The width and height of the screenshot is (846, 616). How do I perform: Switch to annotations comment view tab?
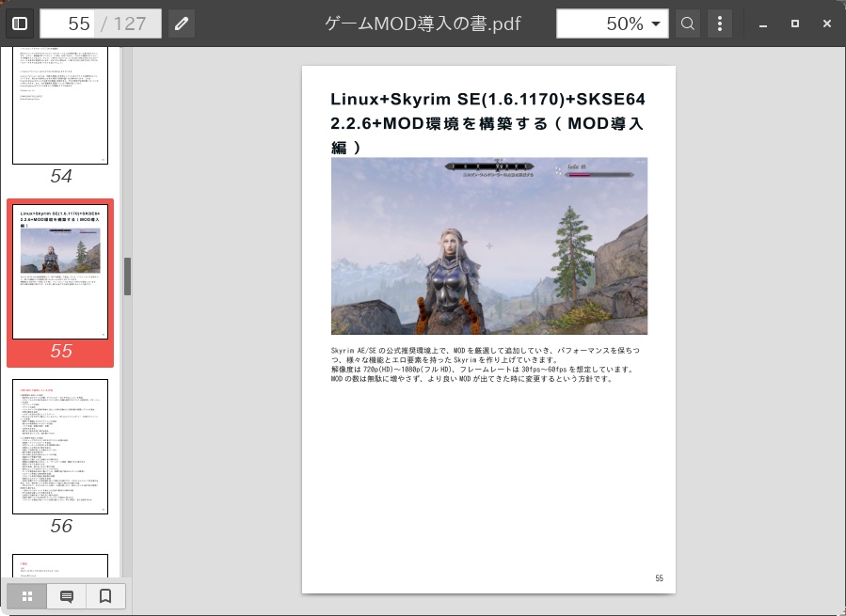point(67,596)
